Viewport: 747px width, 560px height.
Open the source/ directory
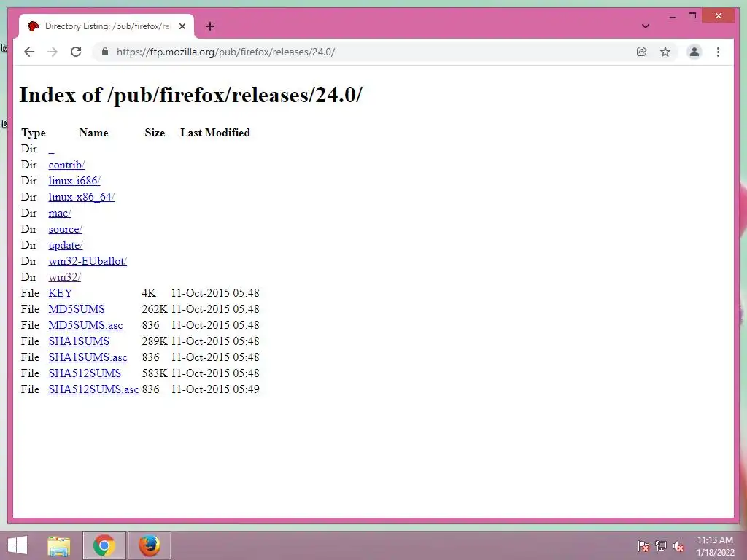65,229
